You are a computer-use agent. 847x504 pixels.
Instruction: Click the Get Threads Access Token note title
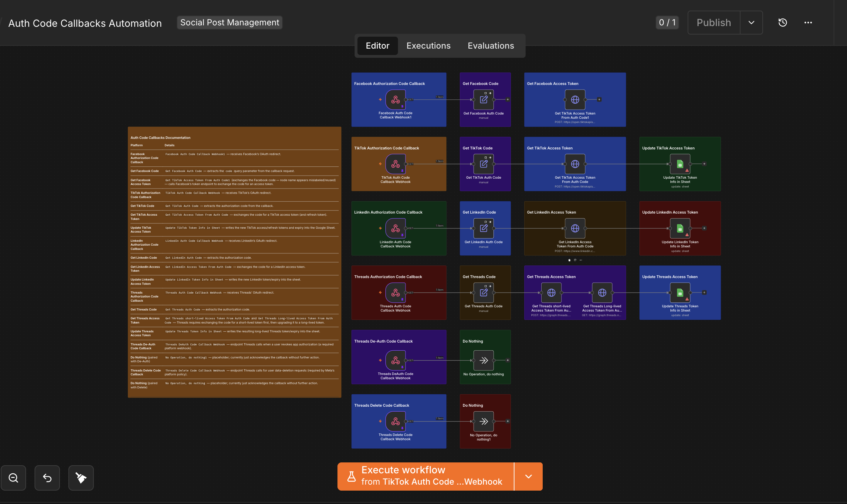point(551,277)
